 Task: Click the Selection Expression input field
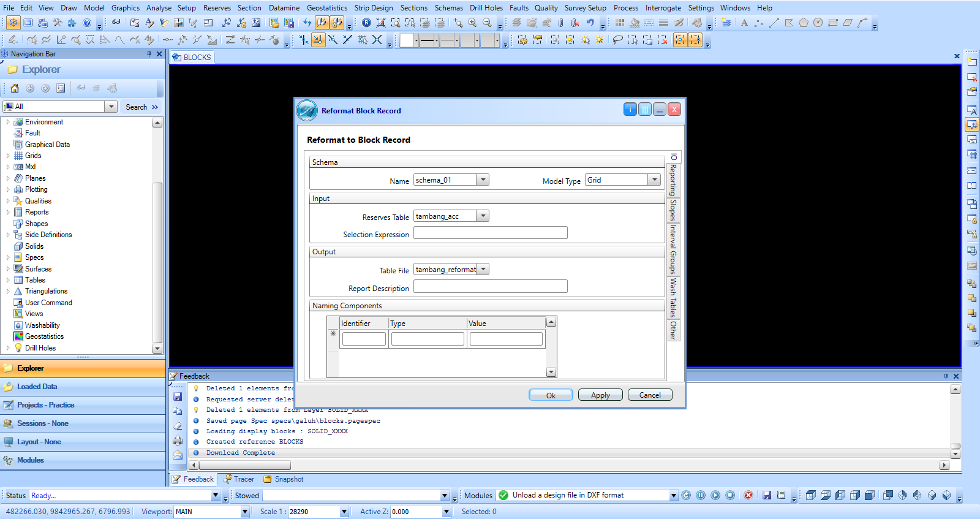pos(490,233)
